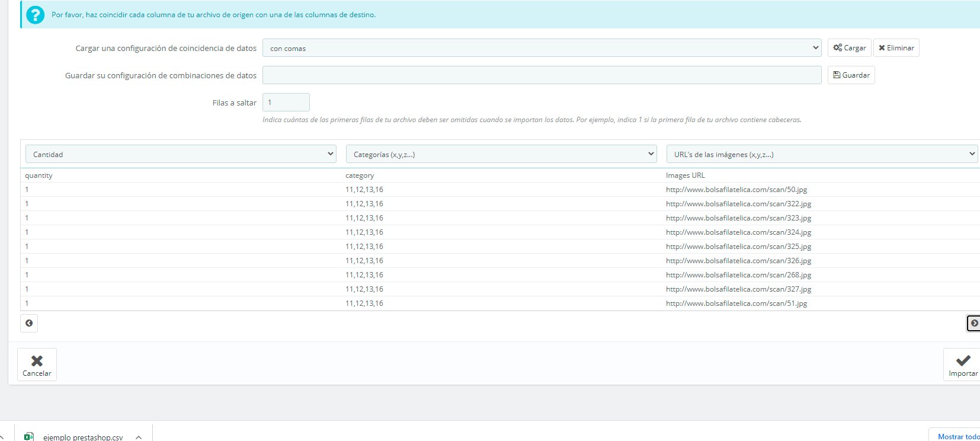Screen dimensions: 980x441
Task: Click the Cargar button
Action: point(849,48)
